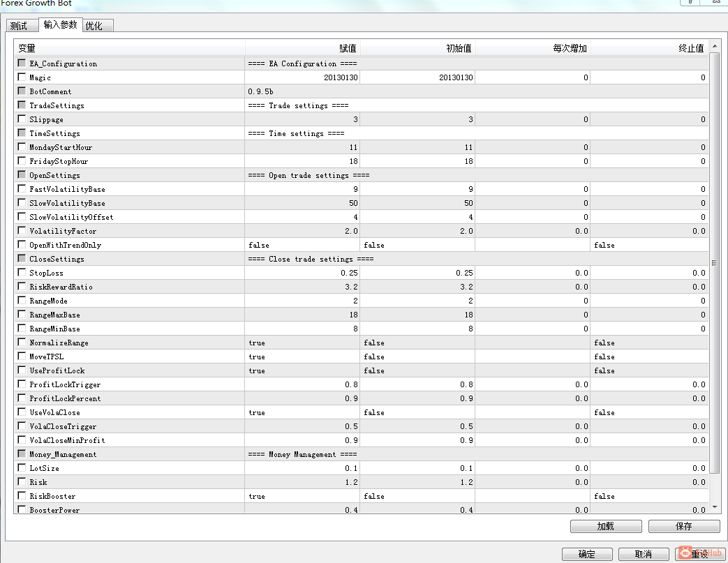
Task: Click the 每次增加 column header
Action: [x=533, y=48]
